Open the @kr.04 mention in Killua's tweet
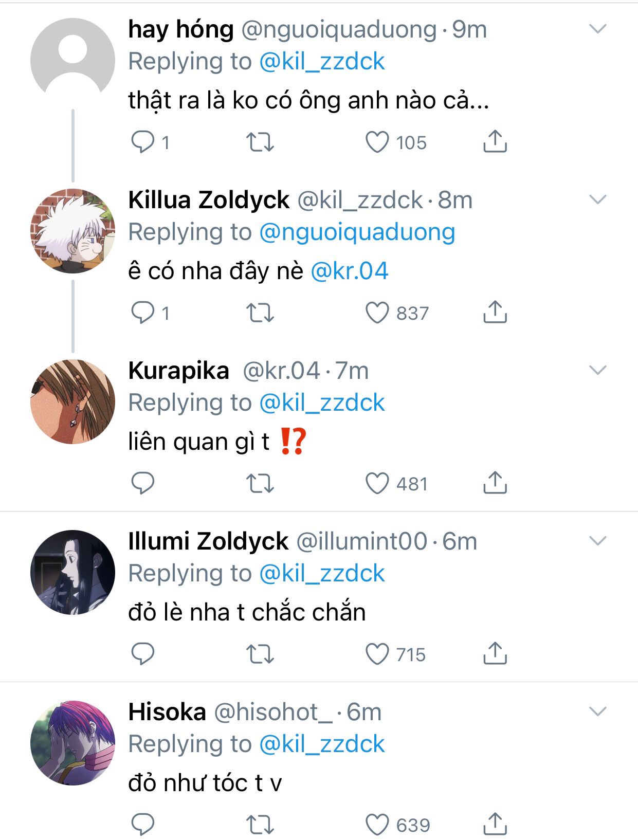The image size is (638, 840). 350,271
